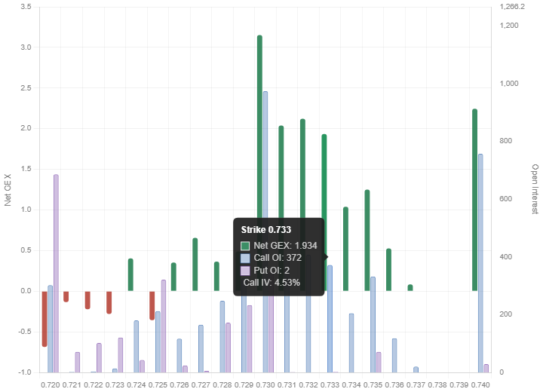The image size is (543, 392).
Task: Select the blue Call OI bar at strike 0.726
Action: click(179, 356)
